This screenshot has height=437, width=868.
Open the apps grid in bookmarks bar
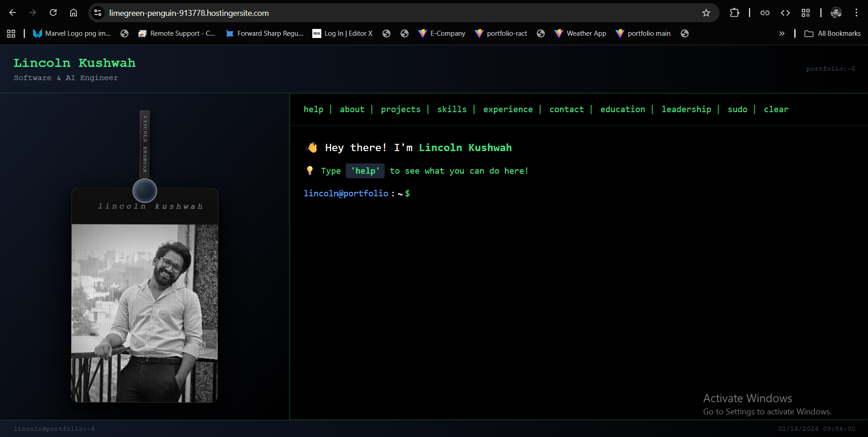click(11, 33)
